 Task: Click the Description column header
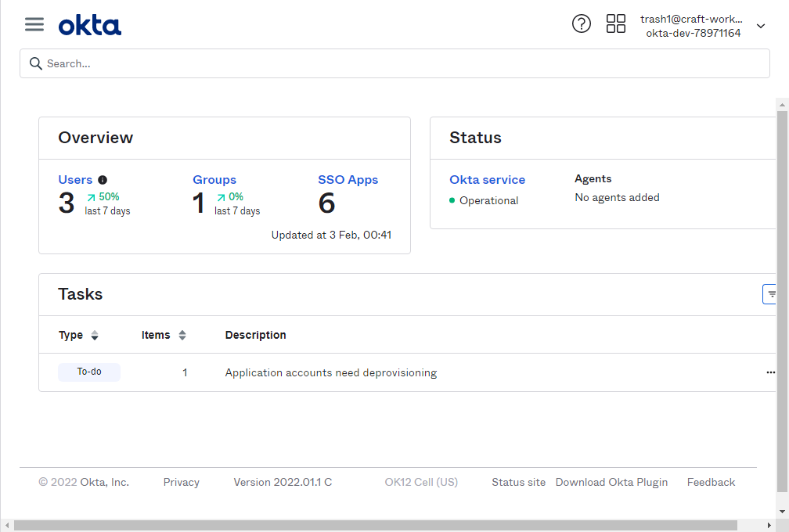click(255, 335)
